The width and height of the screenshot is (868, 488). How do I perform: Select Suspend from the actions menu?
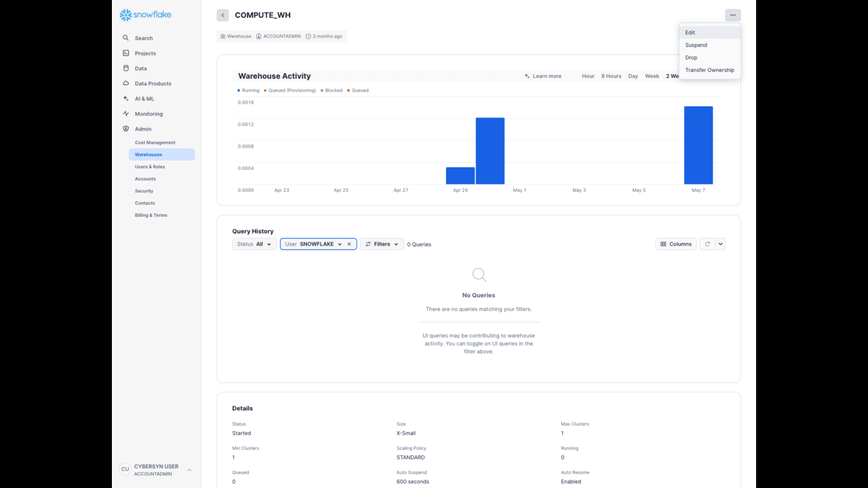point(710,45)
